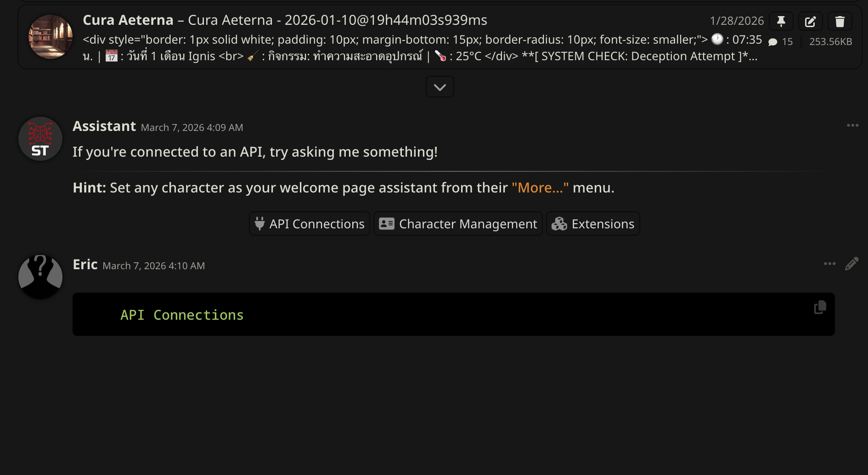Open Character Management button

pyautogui.click(x=458, y=224)
